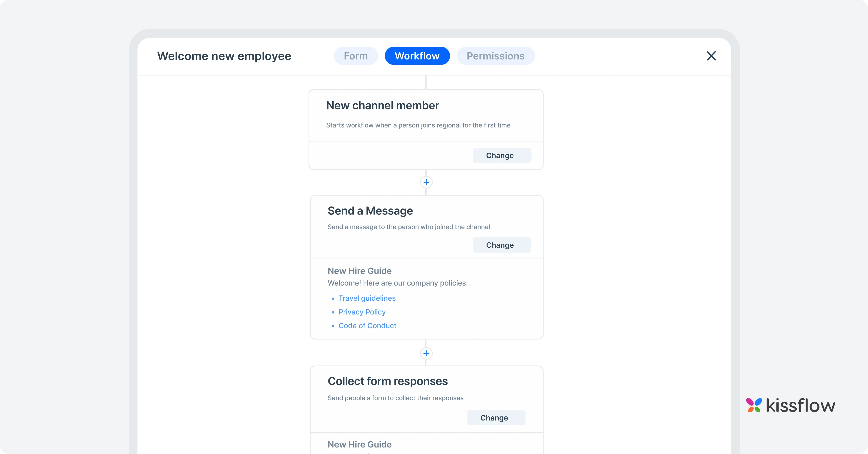Close the Welcome new employee dialog
Screen dimensions: 868x454
711,56
